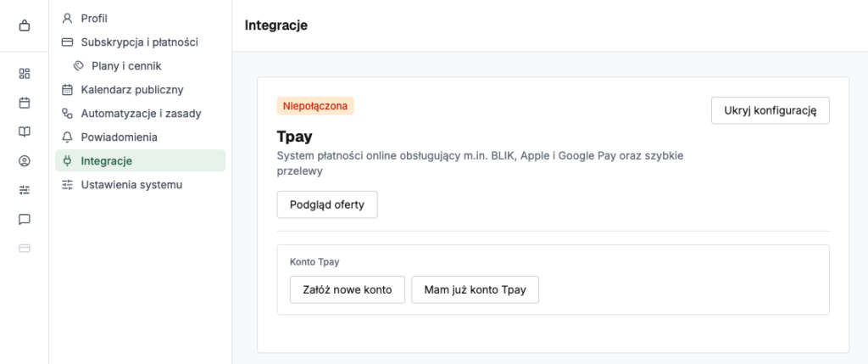Click the Konto Tpay label
Screen dimensions: 868x364
(x=314, y=262)
